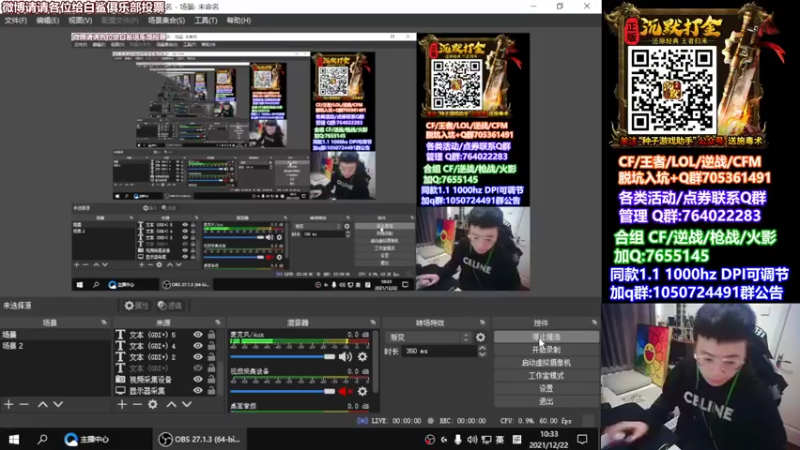Screen dimensions: 800x450
Task: Click the source 滤镜 filters button
Action: (170, 306)
